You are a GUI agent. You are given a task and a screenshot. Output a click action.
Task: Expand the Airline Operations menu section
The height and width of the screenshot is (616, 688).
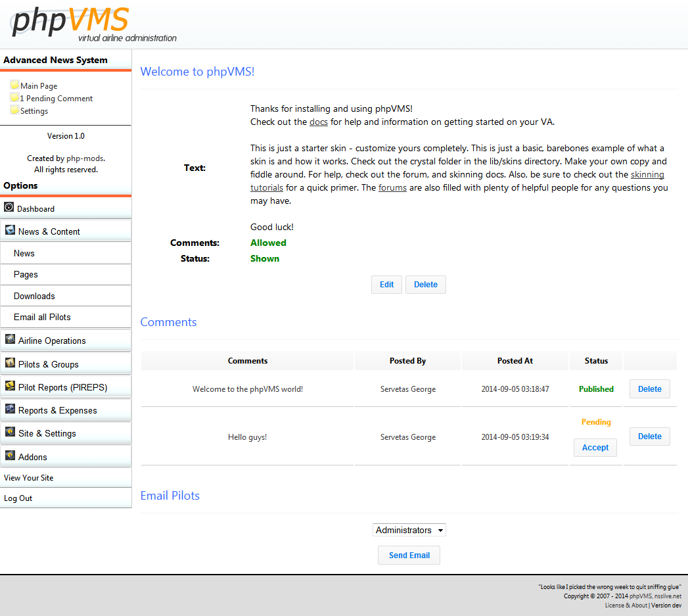[x=66, y=341]
